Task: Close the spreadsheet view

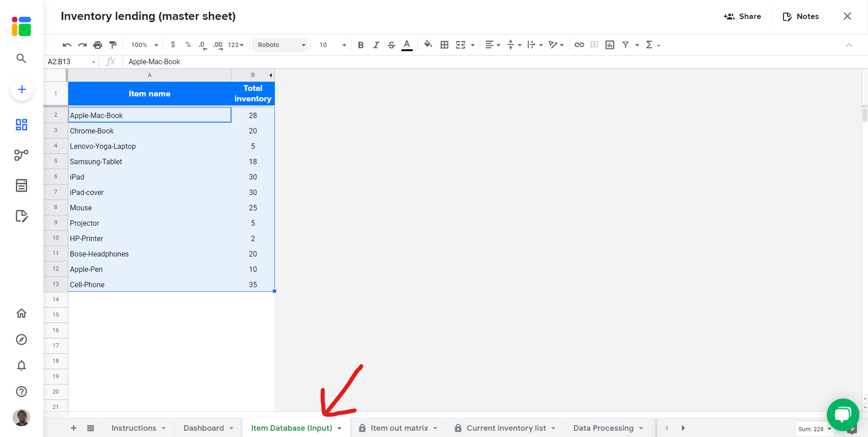Action: [847, 16]
